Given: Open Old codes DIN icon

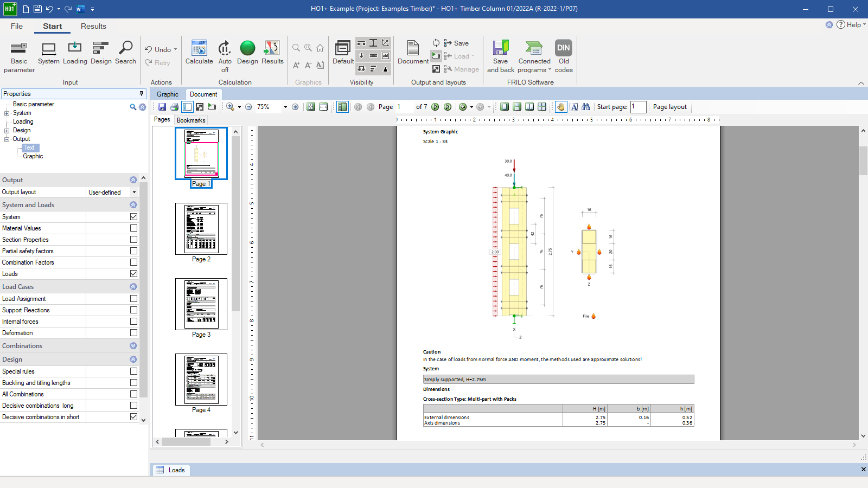Looking at the screenshot, I should point(564,56).
